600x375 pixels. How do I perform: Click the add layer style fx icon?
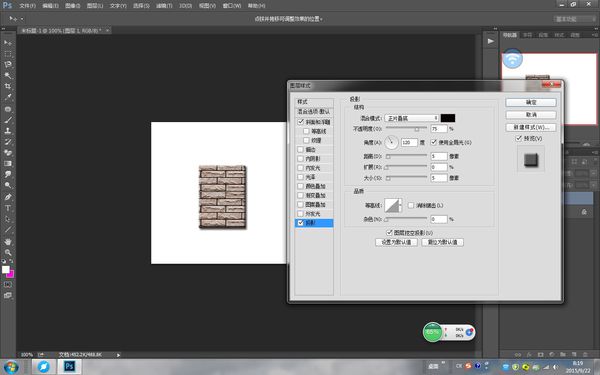[529, 355]
